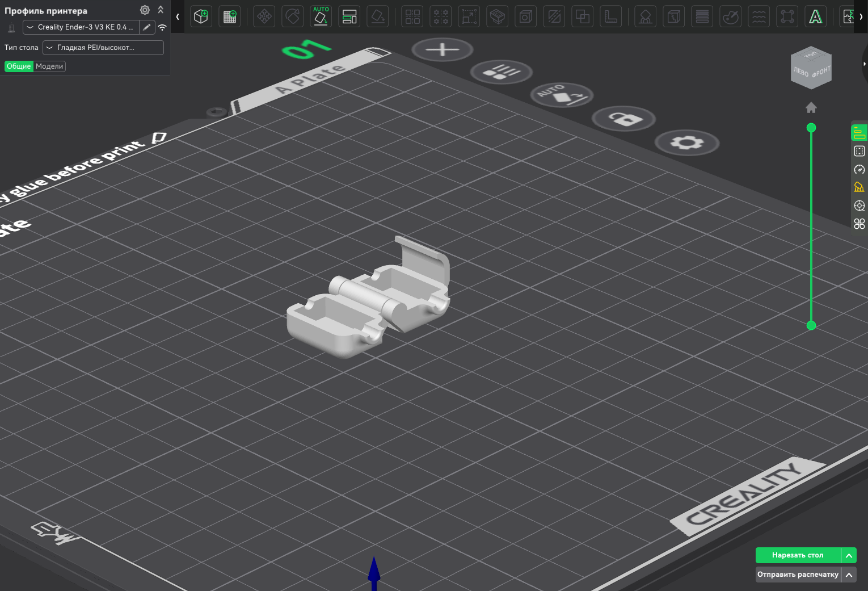
Task: Click the Arrange all objects toolbar icon
Action: pos(349,16)
